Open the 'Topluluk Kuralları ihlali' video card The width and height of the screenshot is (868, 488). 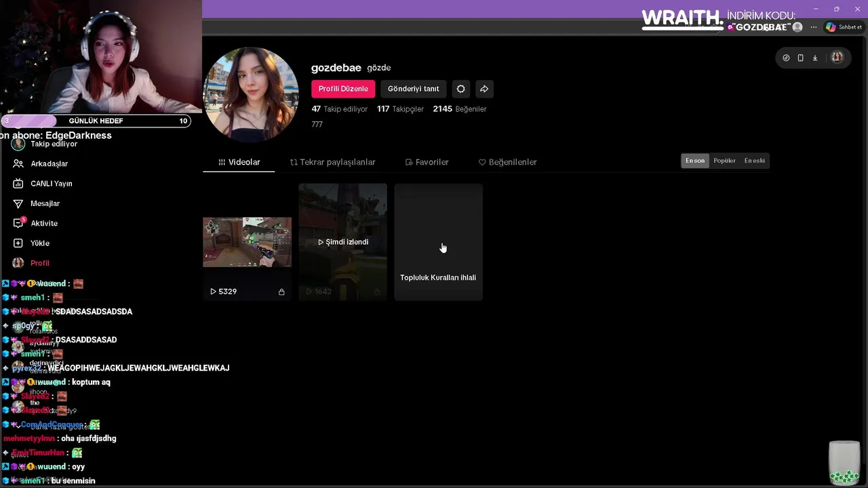point(438,242)
